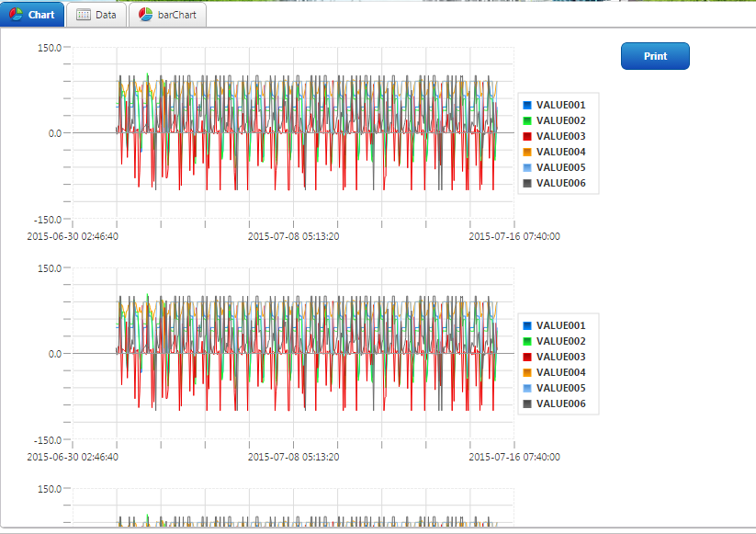This screenshot has width=756, height=534.
Task: Click VALUE003 label in first chart legend
Action: [x=561, y=137]
